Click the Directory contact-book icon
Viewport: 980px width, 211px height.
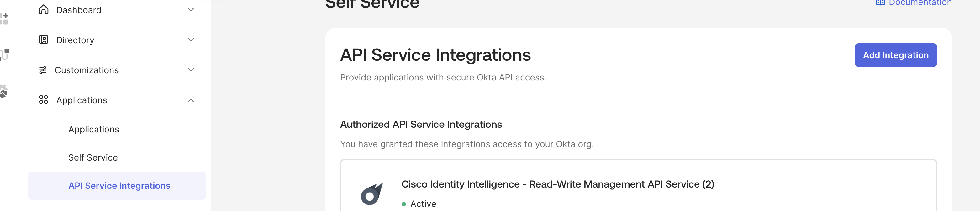click(x=43, y=39)
